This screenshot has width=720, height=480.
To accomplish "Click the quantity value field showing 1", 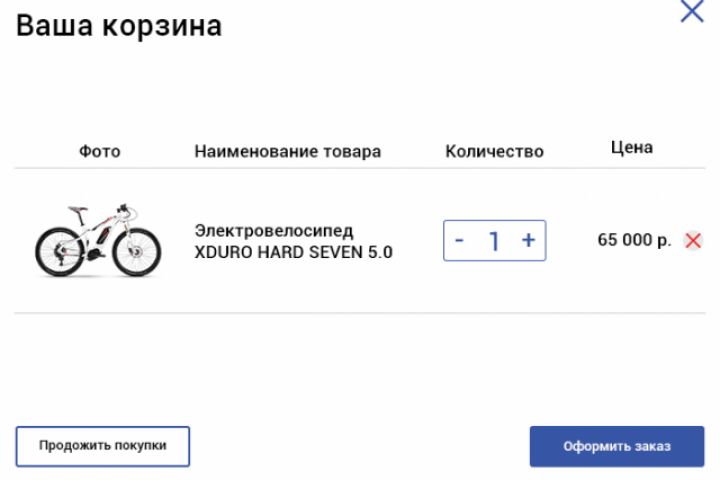I will 494,241.
